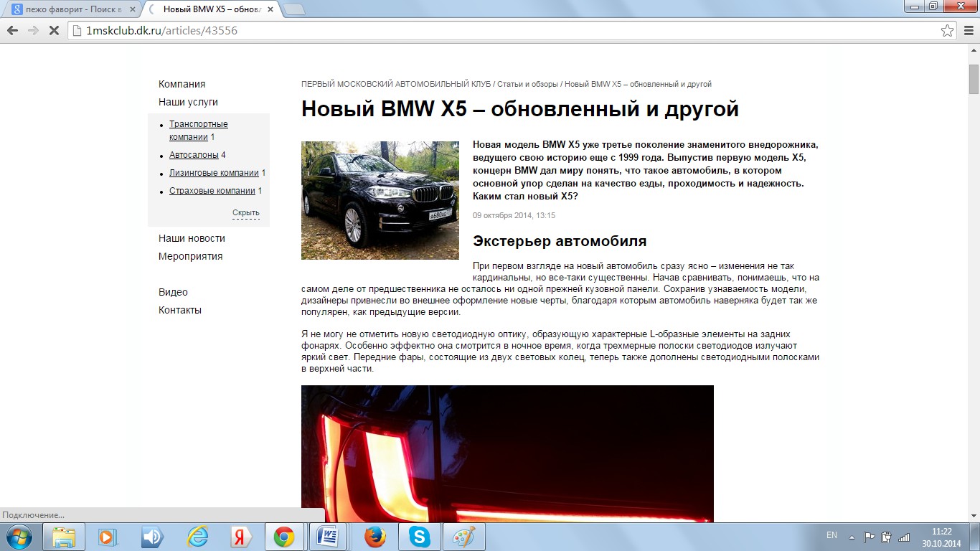The image size is (980, 551).
Task: Stop loading the page
Action: [54, 31]
